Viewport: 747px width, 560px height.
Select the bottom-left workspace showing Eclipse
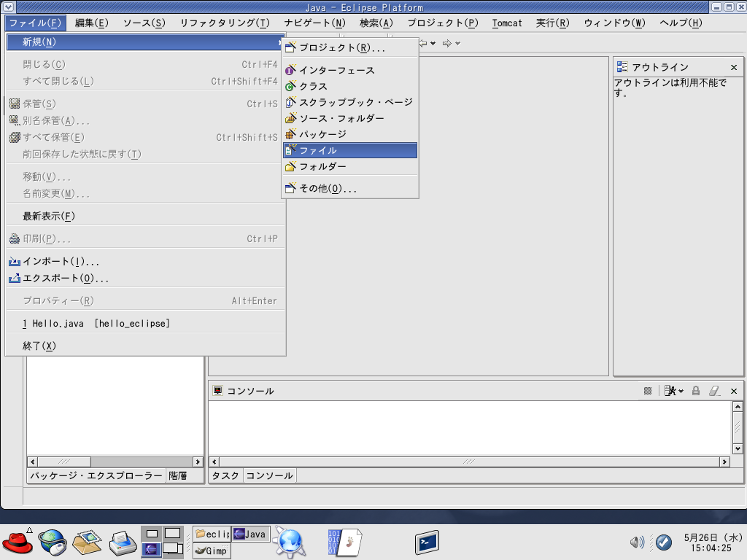click(x=152, y=549)
